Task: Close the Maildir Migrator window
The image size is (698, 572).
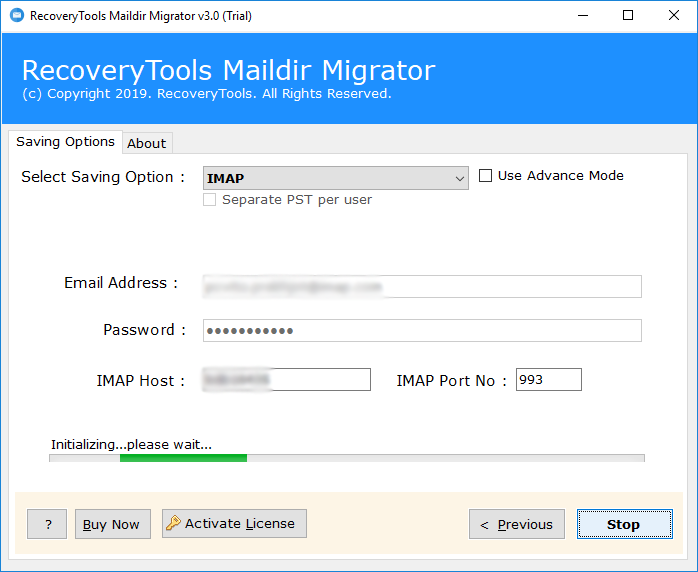Action: click(674, 16)
